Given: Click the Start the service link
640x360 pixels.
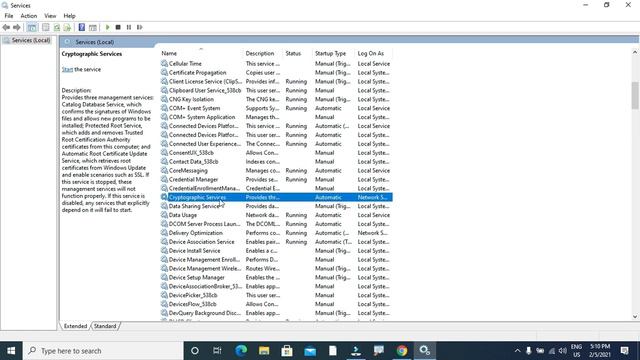Looking at the screenshot, I should [x=67, y=69].
